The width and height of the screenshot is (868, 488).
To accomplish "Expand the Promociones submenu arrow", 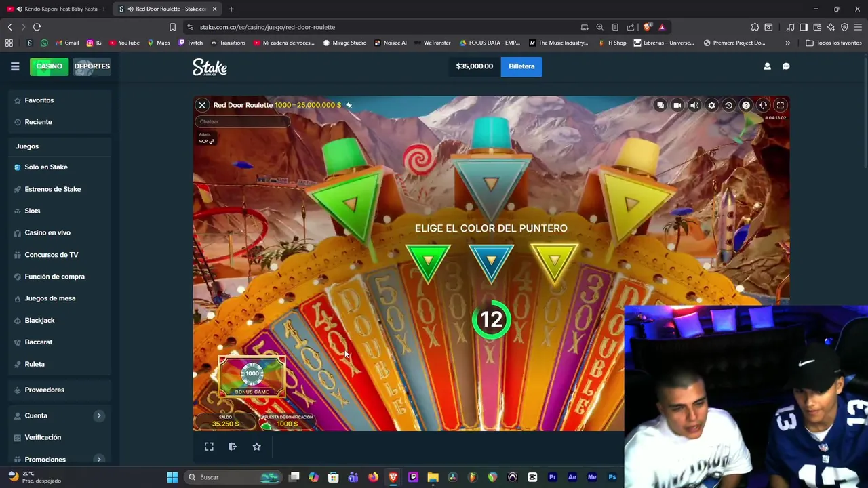I will [99, 460].
